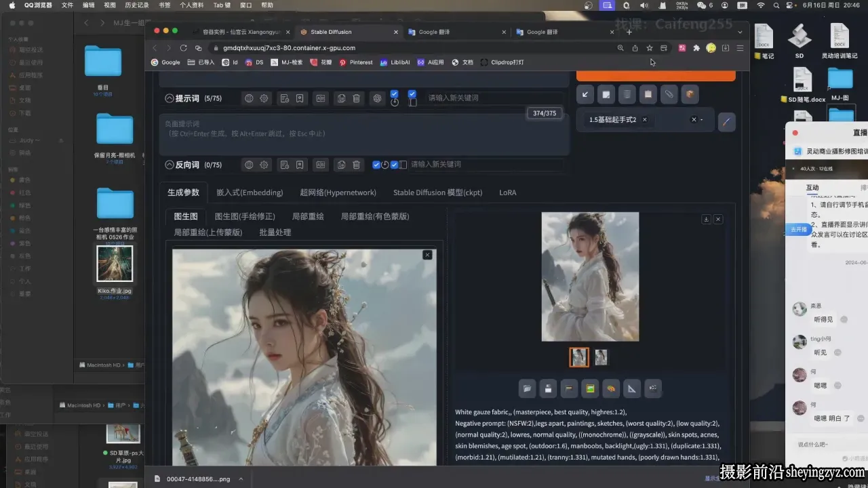Screen dimensions: 868x488
Task: Click 提示词 new keyword input field
Action: (495, 98)
